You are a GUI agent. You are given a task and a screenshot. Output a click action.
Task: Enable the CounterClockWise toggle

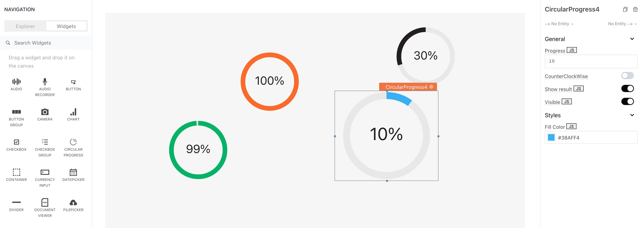[x=627, y=76]
